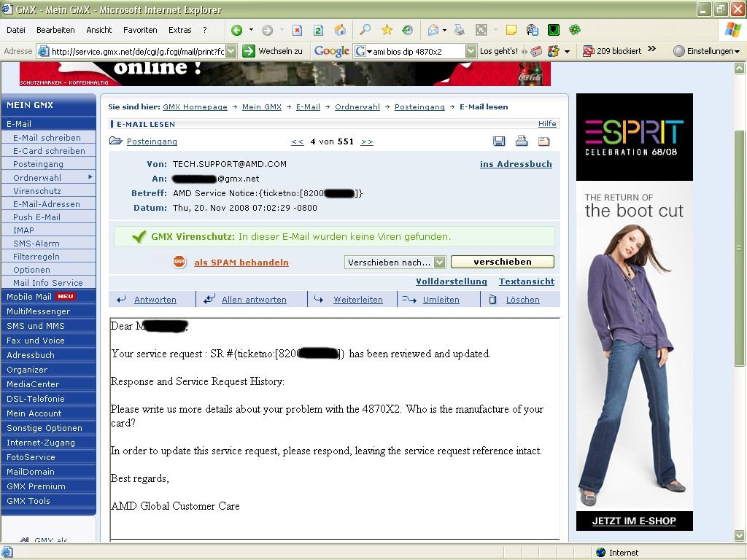Open Mobile Mail NEU in sidebar
The height and width of the screenshot is (560, 747).
click(x=41, y=296)
